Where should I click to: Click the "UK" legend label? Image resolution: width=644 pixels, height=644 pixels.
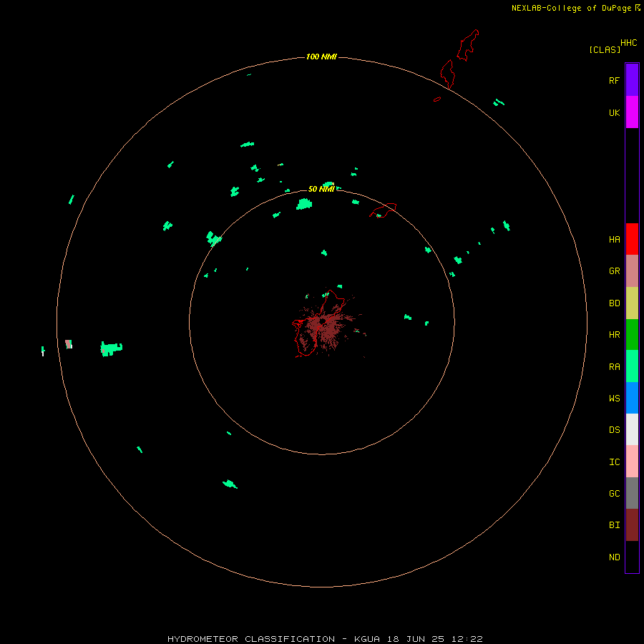coord(614,112)
